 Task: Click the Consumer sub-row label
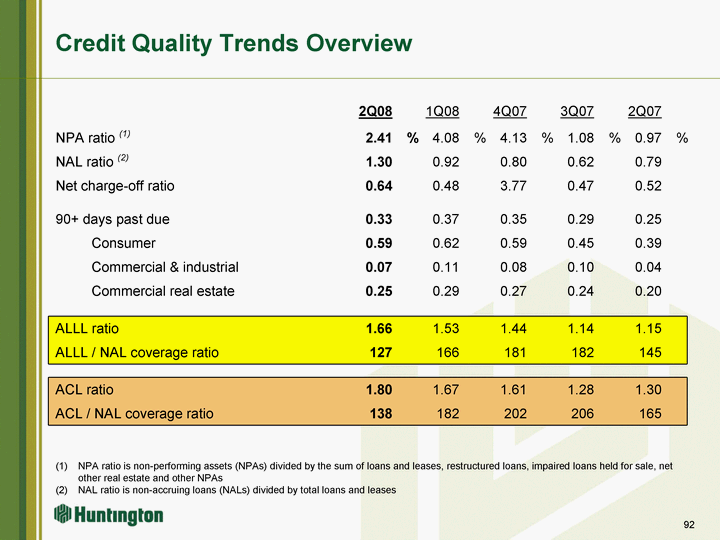click(x=123, y=243)
